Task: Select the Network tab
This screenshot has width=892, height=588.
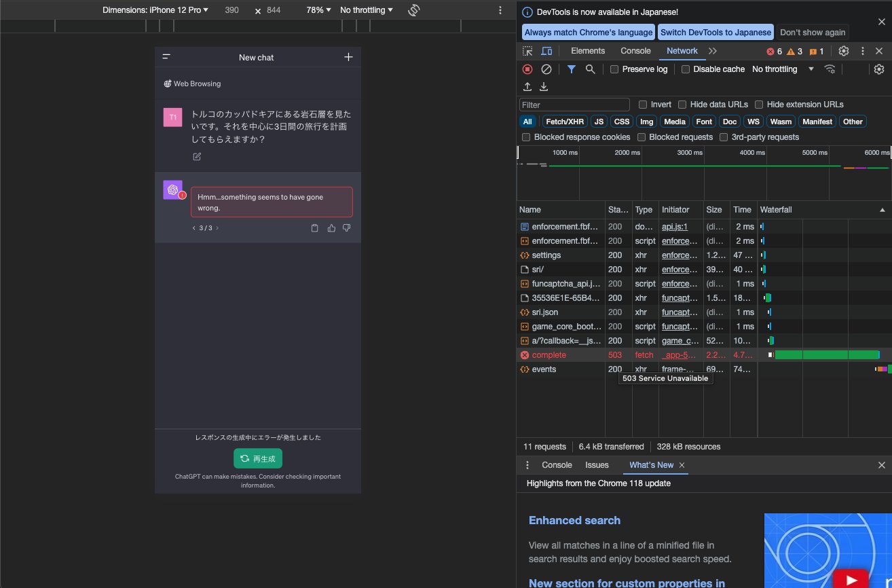Action: [x=682, y=51]
